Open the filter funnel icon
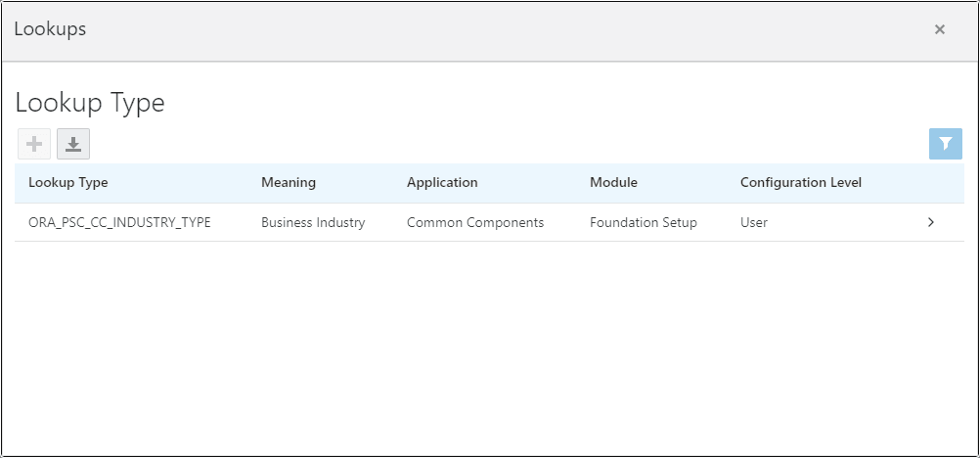This screenshot has height=458, width=980. coord(945,144)
